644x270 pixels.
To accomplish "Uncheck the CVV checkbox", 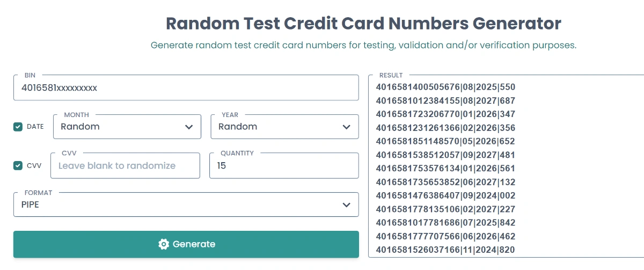I will point(18,165).
